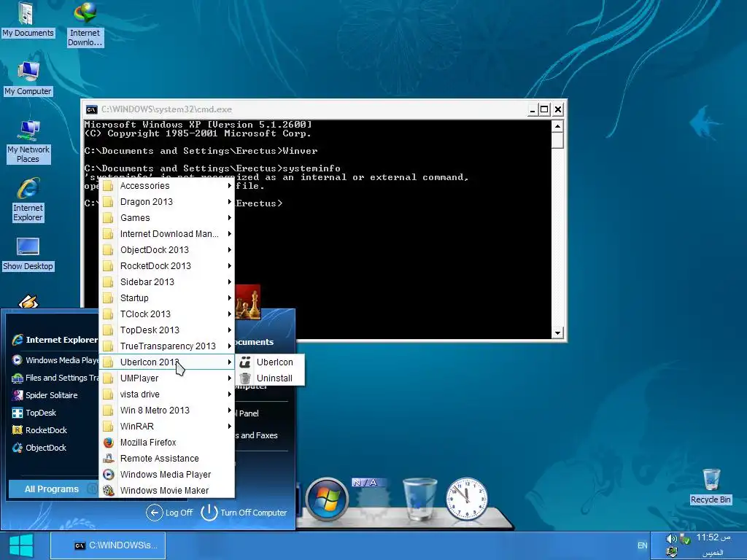The image size is (747, 560).
Task: Open TopDesk 2013 program folder
Action: point(167,330)
